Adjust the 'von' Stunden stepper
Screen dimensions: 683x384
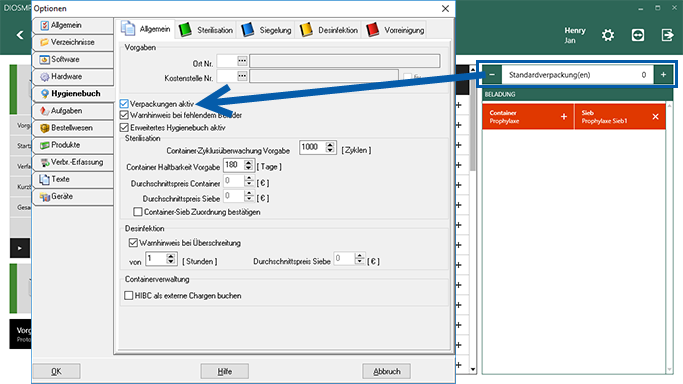tap(171, 259)
